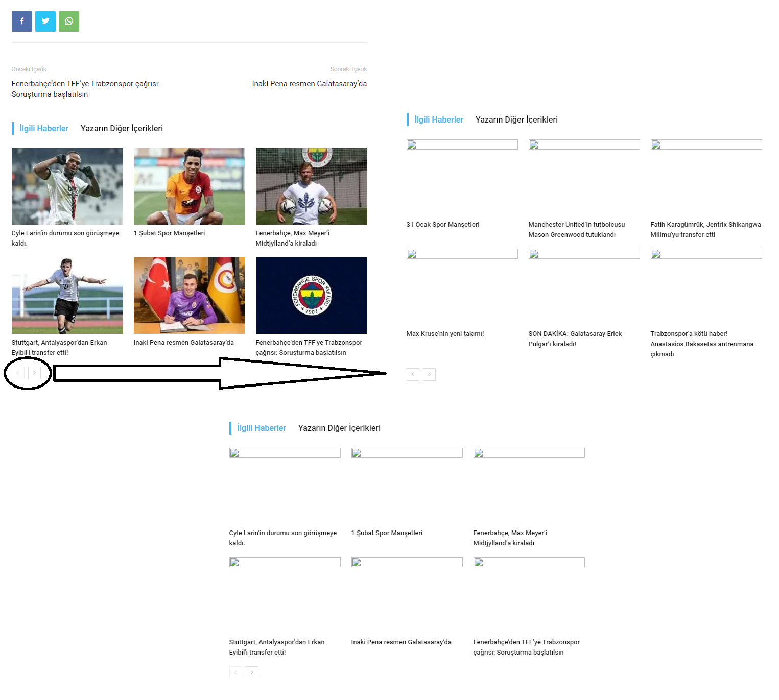
Task: Open Fenerbahçe TFF headline under the club logo
Action: pyautogui.click(x=309, y=348)
